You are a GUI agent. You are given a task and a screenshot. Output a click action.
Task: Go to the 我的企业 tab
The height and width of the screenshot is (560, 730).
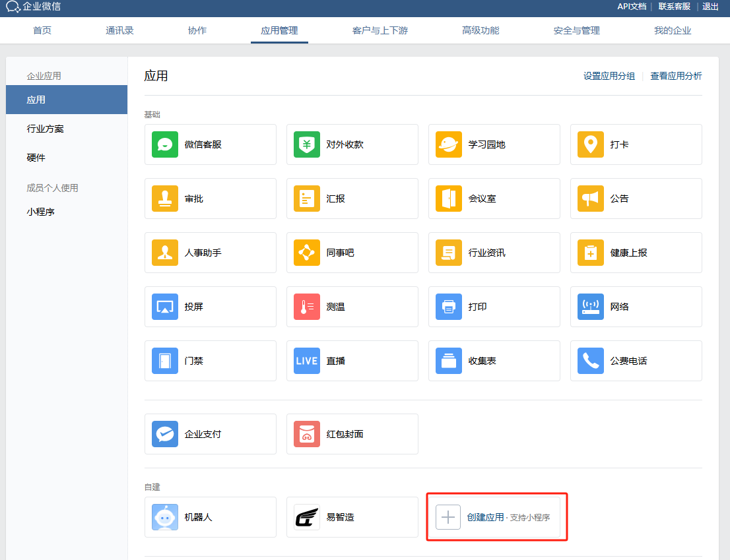pyautogui.click(x=673, y=31)
